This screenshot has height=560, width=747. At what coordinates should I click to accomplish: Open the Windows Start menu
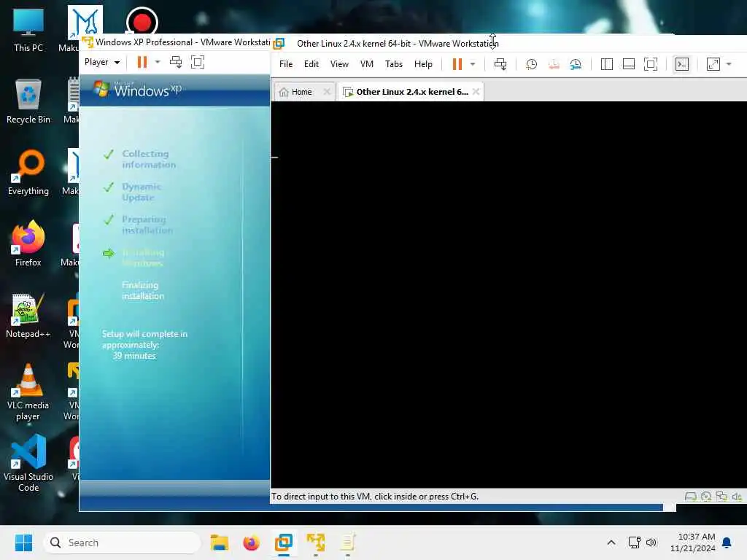(23, 542)
